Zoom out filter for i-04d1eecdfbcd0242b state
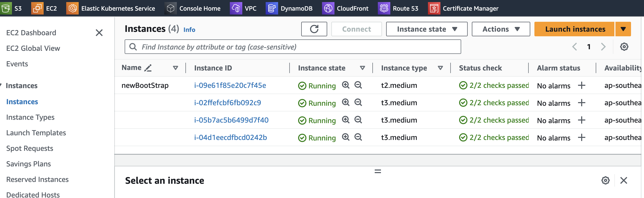The width and height of the screenshot is (644, 198). click(358, 137)
